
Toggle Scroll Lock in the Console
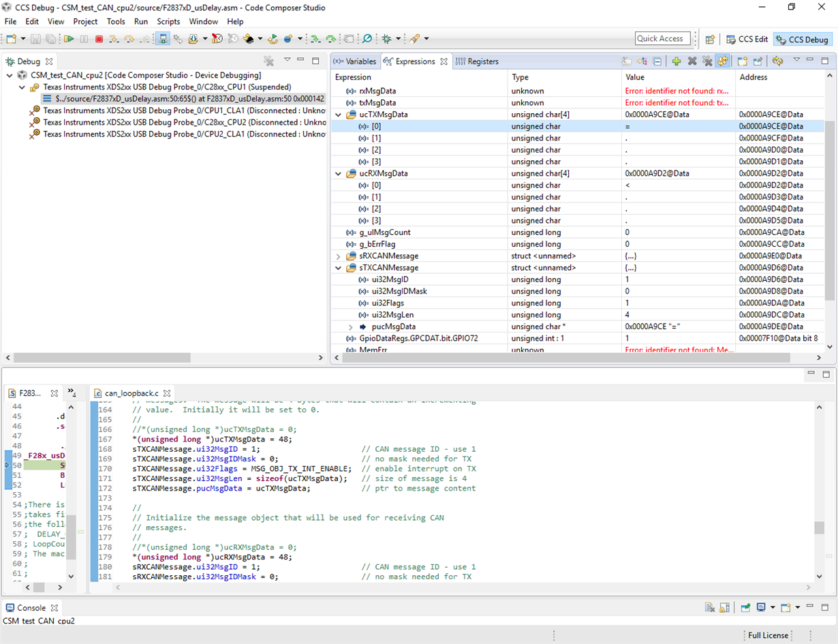tap(724, 608)
